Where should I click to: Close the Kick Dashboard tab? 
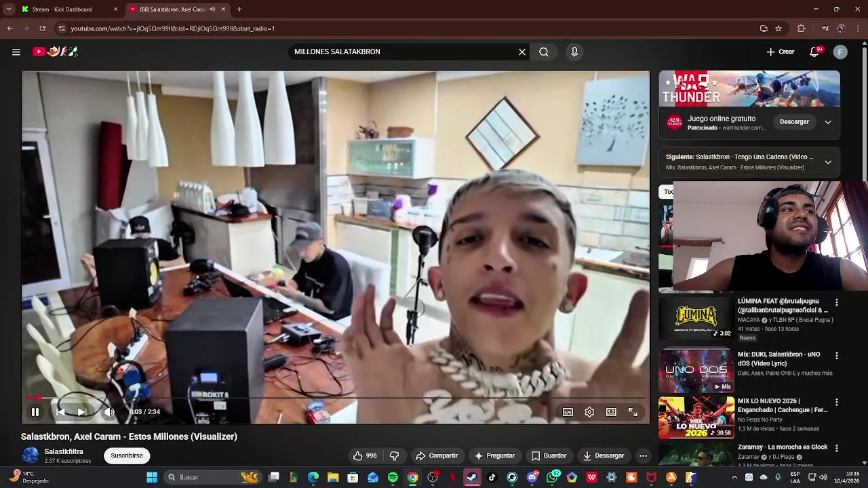pos(115,9)
